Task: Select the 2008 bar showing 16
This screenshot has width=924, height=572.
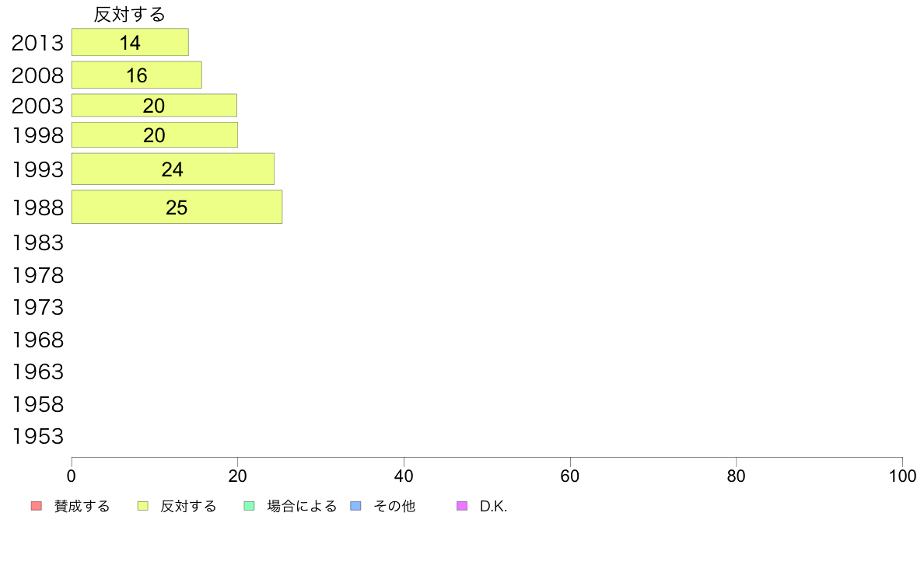Action: pyautogui.click(x=137, y=75)
